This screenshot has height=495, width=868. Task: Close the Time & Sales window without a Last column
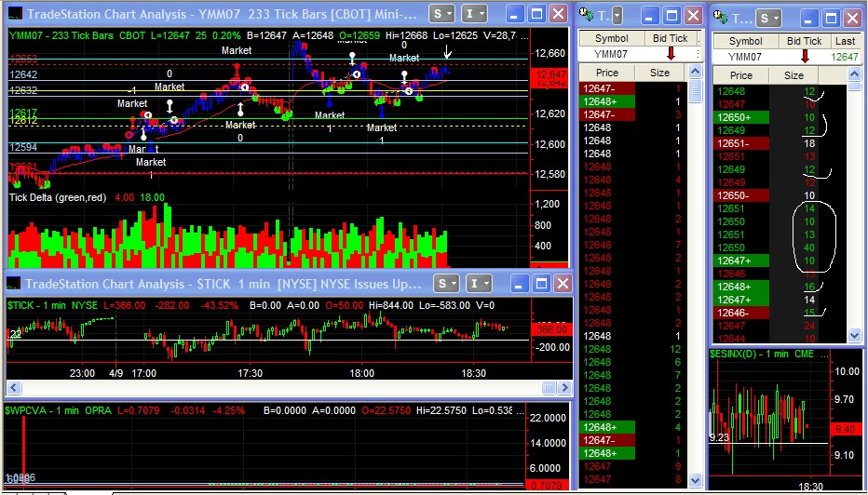pos(693,16)
